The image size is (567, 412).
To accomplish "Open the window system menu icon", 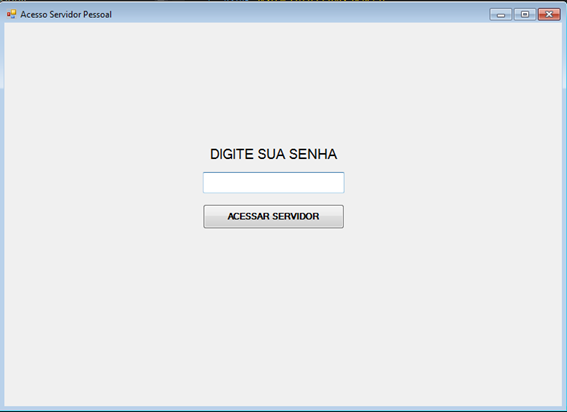I will [x=12, y=14].
